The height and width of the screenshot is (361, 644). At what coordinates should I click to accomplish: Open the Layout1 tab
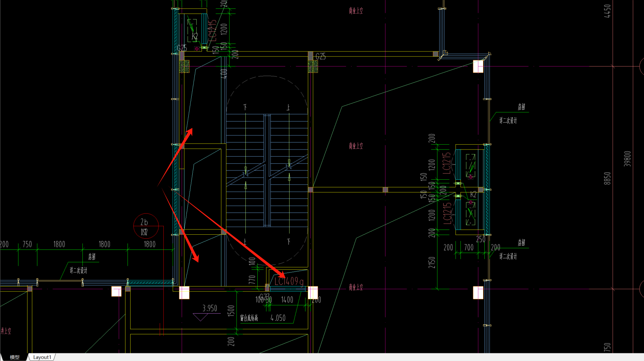[42, 357]
